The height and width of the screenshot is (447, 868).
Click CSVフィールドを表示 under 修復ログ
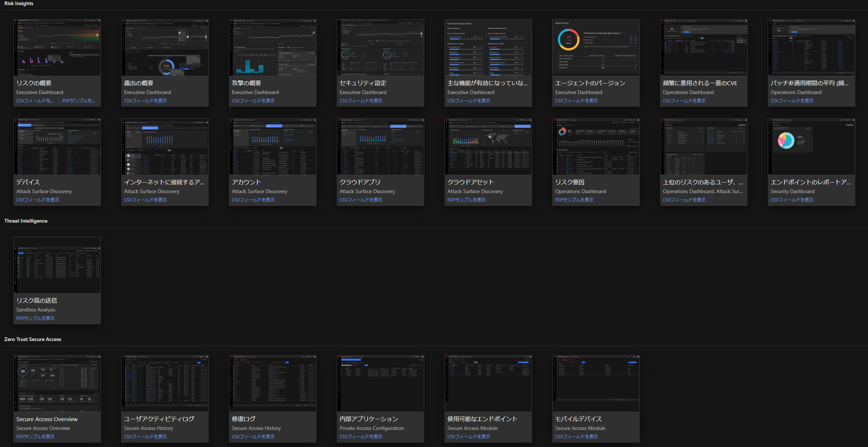253,437
